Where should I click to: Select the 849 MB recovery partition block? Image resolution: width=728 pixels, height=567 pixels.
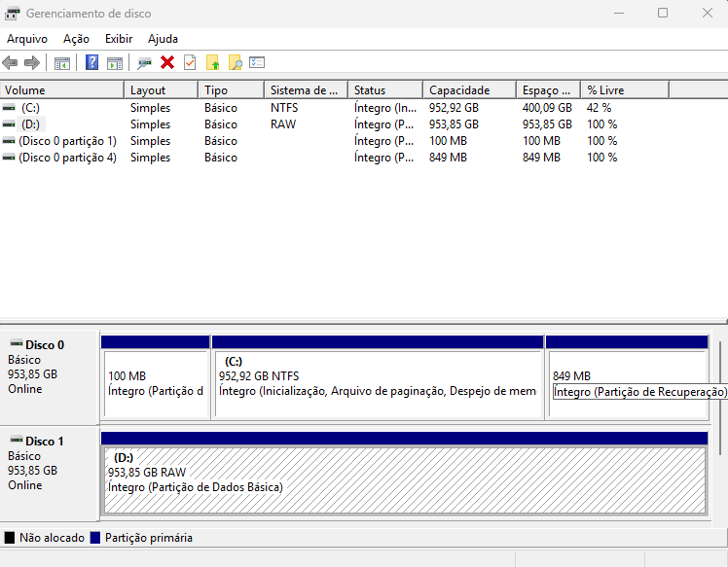click(x=627, y=385)
